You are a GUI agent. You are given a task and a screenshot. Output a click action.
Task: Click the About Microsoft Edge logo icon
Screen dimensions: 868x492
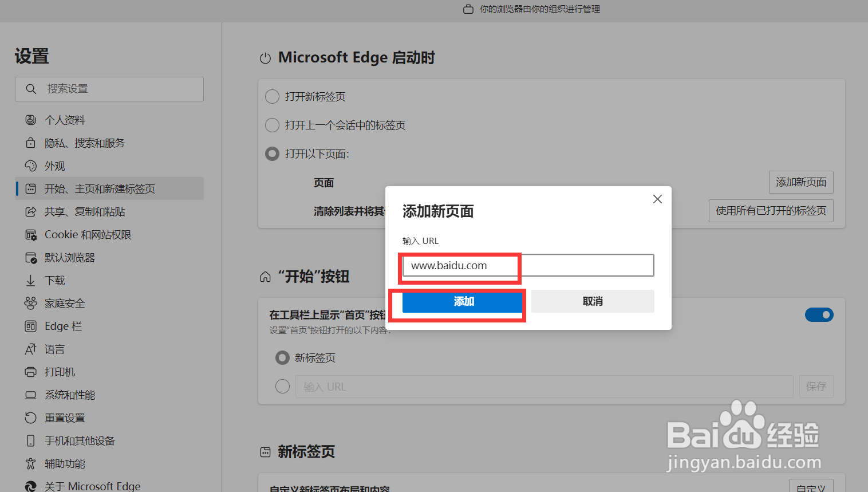click(x=31, y=486)
